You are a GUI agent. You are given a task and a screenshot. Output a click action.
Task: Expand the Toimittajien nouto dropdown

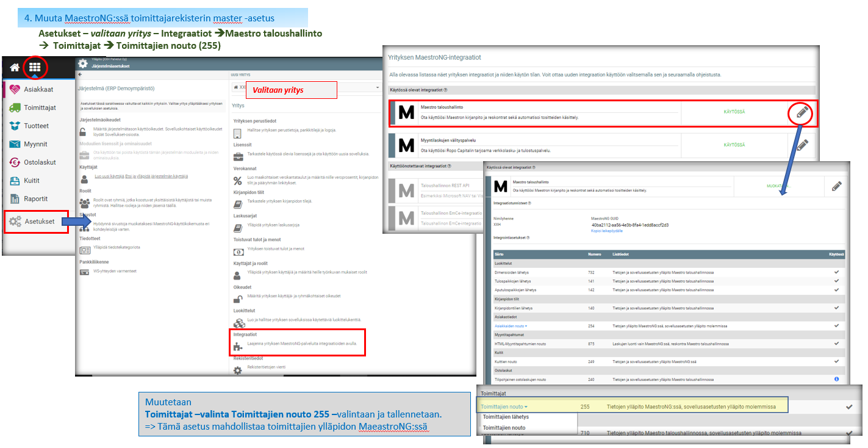[x=504, y=406]
